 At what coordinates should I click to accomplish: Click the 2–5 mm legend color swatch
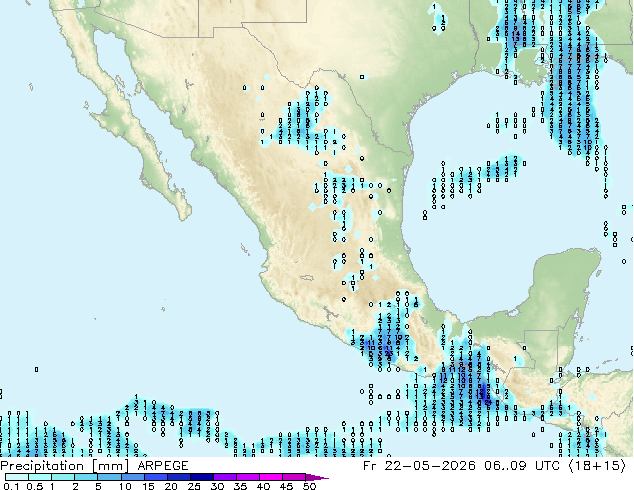point(86,477)
